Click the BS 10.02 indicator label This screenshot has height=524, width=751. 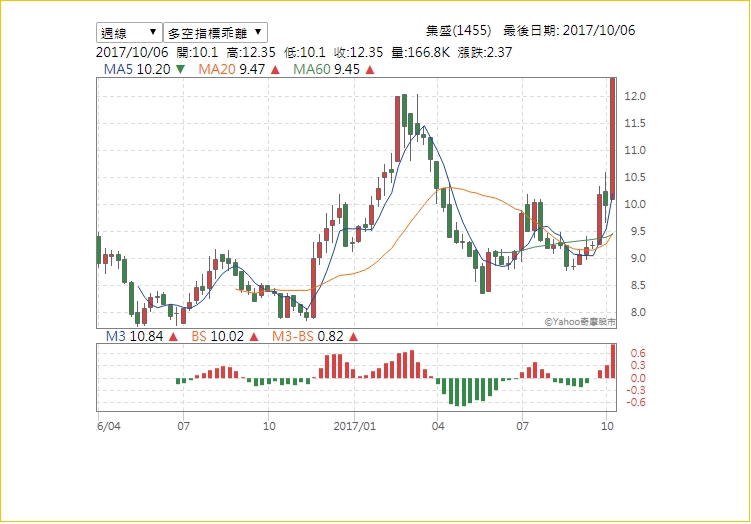217,336
